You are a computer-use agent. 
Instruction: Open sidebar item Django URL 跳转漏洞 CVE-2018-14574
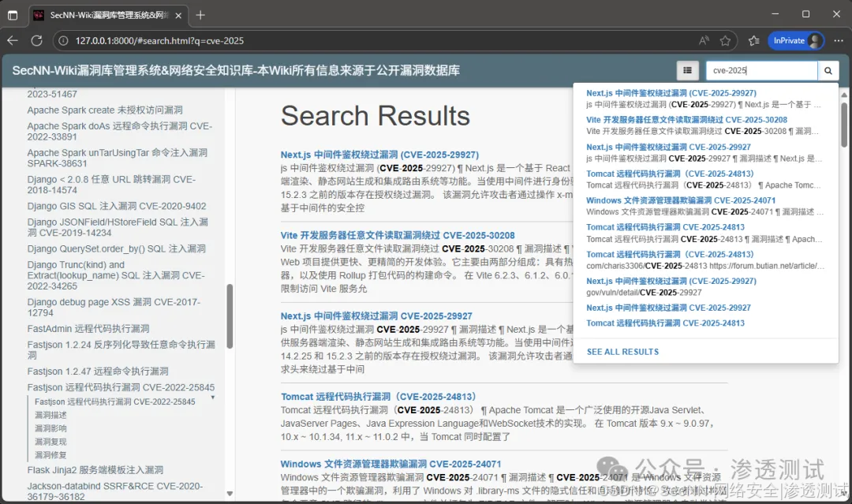point(111,185)
